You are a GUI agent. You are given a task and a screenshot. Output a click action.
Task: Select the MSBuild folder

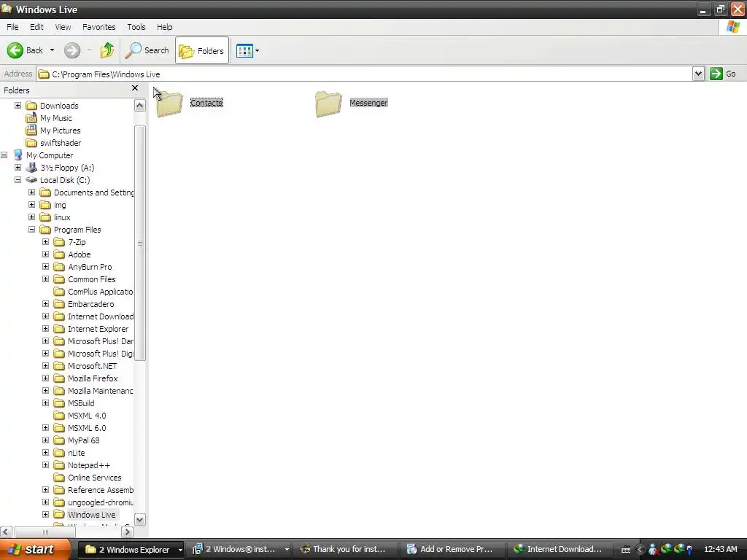[x=81, y=402]
